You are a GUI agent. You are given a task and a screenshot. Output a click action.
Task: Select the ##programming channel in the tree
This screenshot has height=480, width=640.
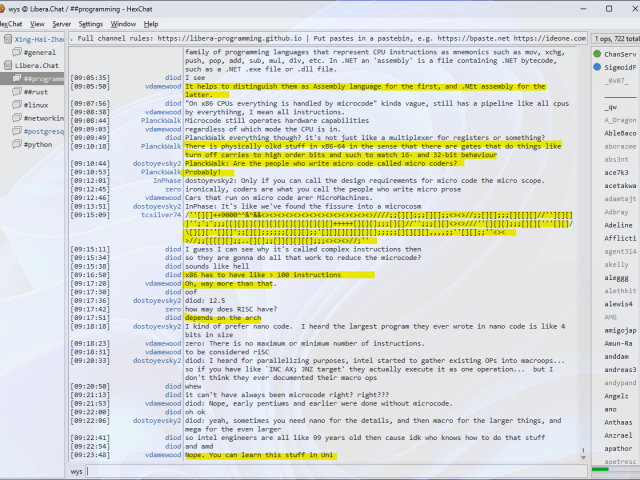tap(42, 78)
